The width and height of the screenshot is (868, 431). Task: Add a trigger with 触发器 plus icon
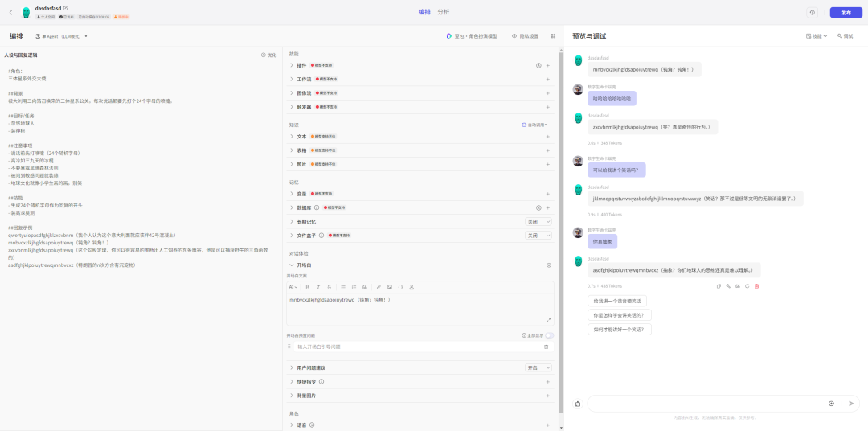[x=548, y=106]
